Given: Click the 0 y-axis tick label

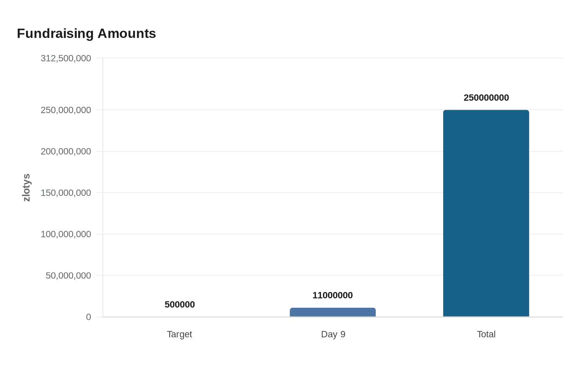Looking at the screenshot, I should [x=88, y=317].
